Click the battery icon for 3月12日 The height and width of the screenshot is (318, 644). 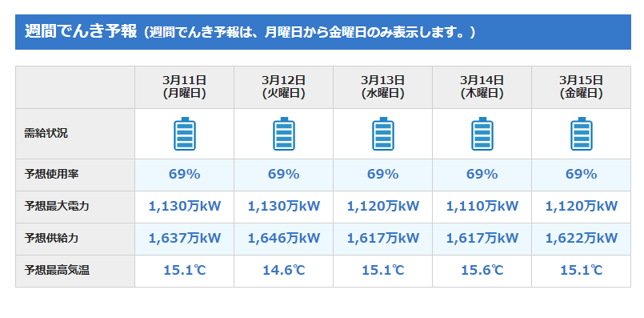pyautogui.click(x=284, y=134)
